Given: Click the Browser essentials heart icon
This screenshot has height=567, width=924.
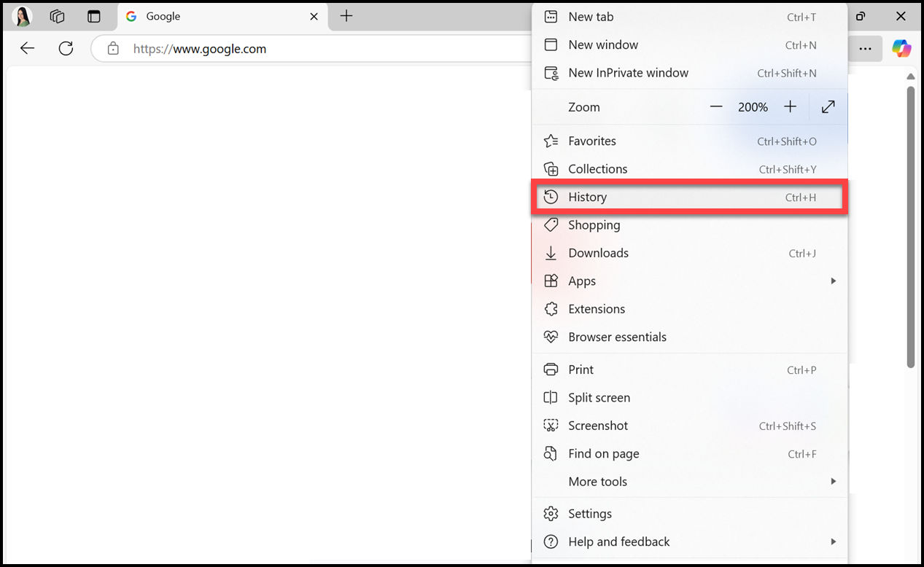Looking at the screenshot, I should pyautogui.click(x=551, y=337).
